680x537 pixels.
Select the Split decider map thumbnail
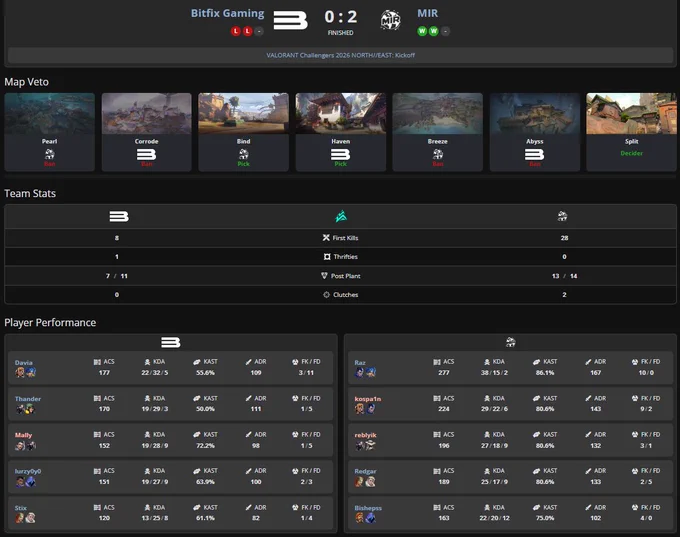pyautogui.click(x=631, y=114)
